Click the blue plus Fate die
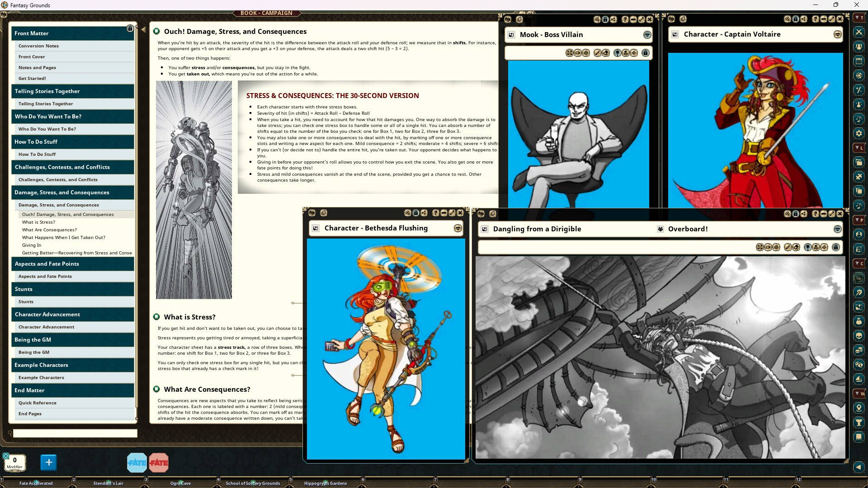This screenshot has height=488, width=868. click(49, 462)
